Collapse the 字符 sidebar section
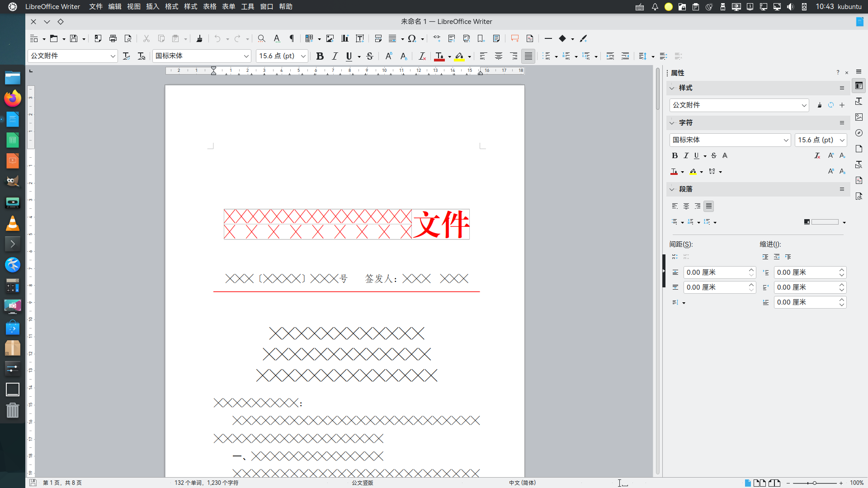This screenshot has width=868, height=488. (x=672, y=122)
